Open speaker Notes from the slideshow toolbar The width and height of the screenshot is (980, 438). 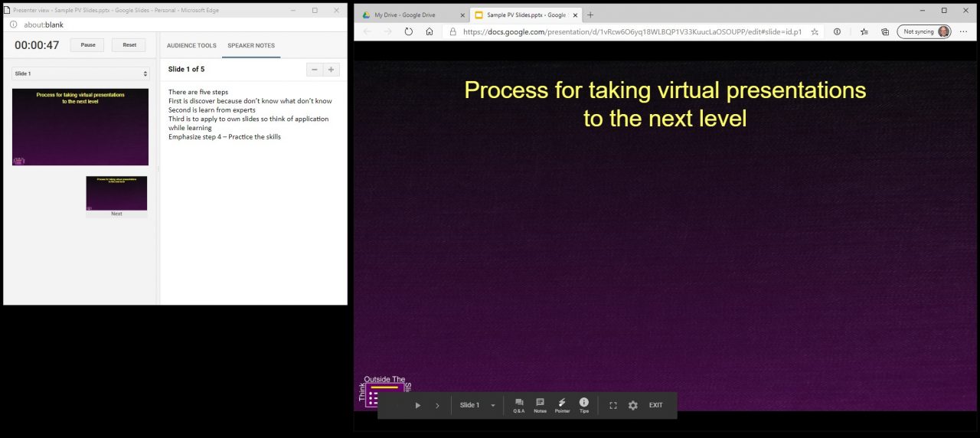(540, 405)
